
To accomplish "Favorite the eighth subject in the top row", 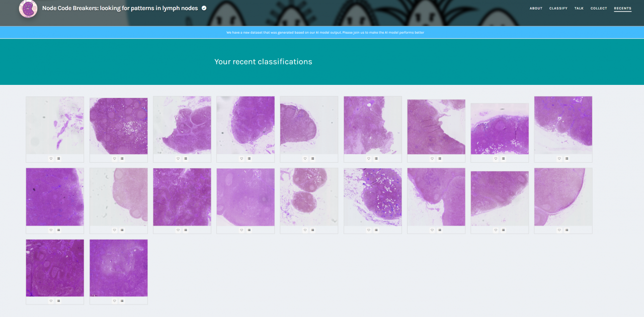I will pos(496,158).
